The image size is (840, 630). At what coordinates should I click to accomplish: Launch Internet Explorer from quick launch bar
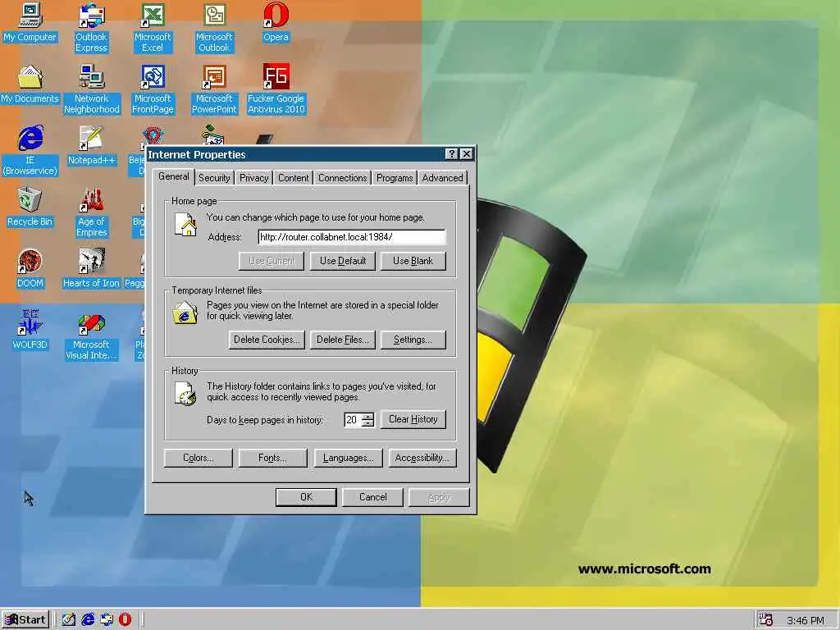[x=88, y=619]
